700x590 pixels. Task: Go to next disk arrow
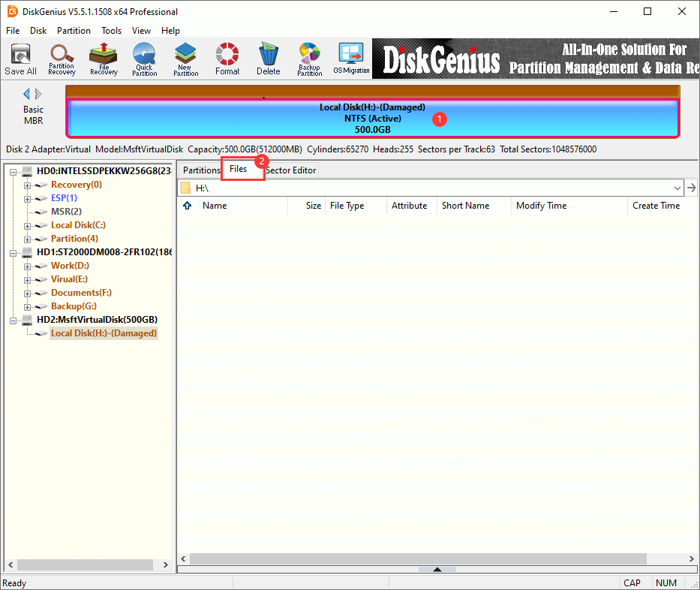(38, 94)
